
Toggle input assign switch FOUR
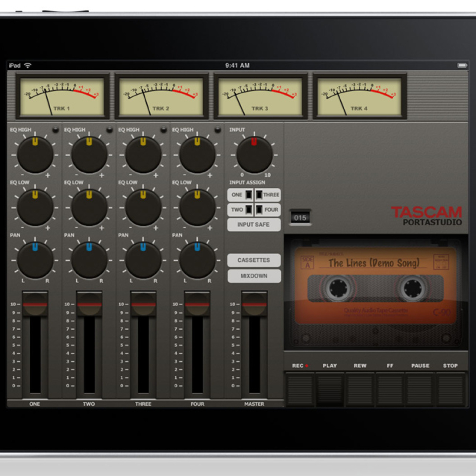pyautogui.click(x=268, y=210)
